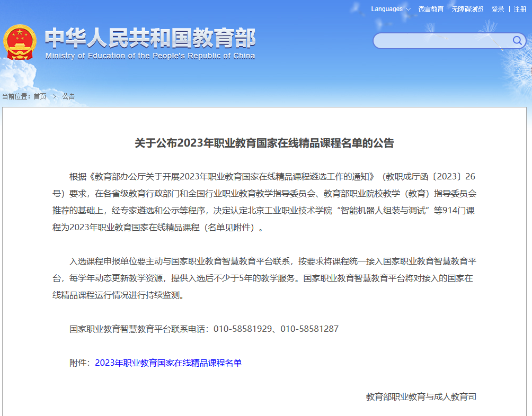Click the breadcrumb arrow separator

[55, 96]
